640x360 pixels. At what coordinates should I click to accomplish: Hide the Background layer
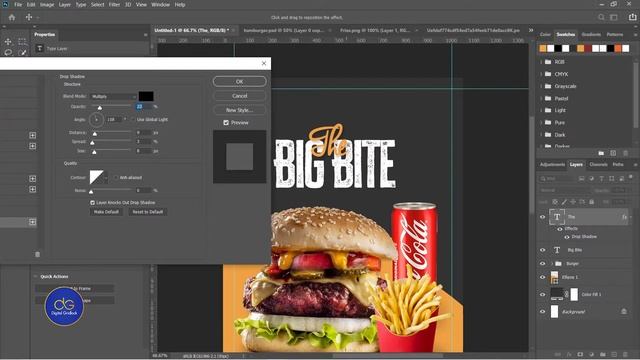542,311
